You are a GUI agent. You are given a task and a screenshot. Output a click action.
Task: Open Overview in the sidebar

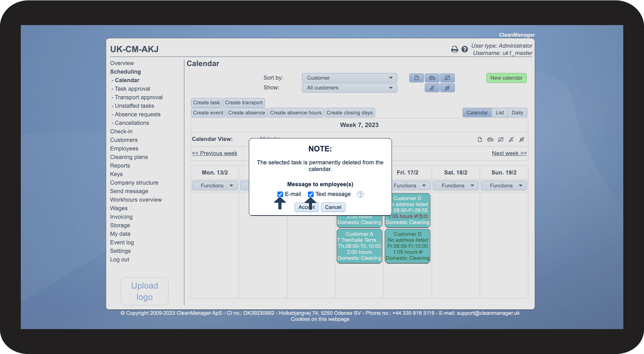122,63
